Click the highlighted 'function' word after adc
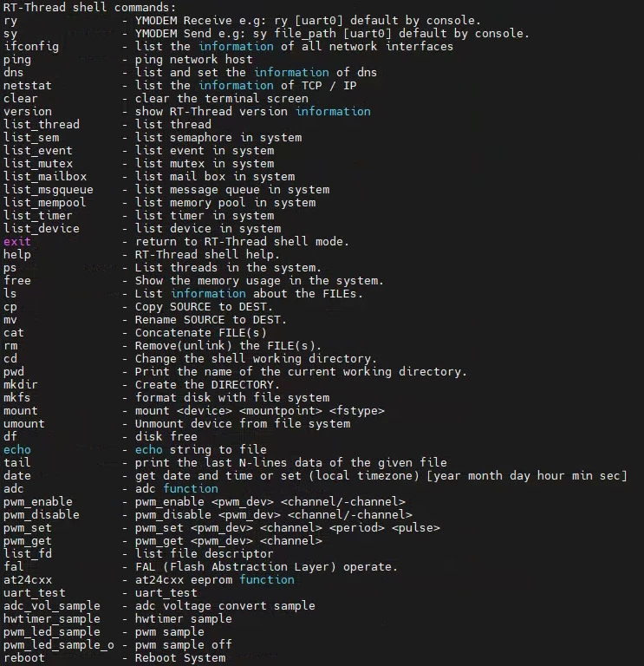Screen dimensions: 644x666 coord(191,488)
